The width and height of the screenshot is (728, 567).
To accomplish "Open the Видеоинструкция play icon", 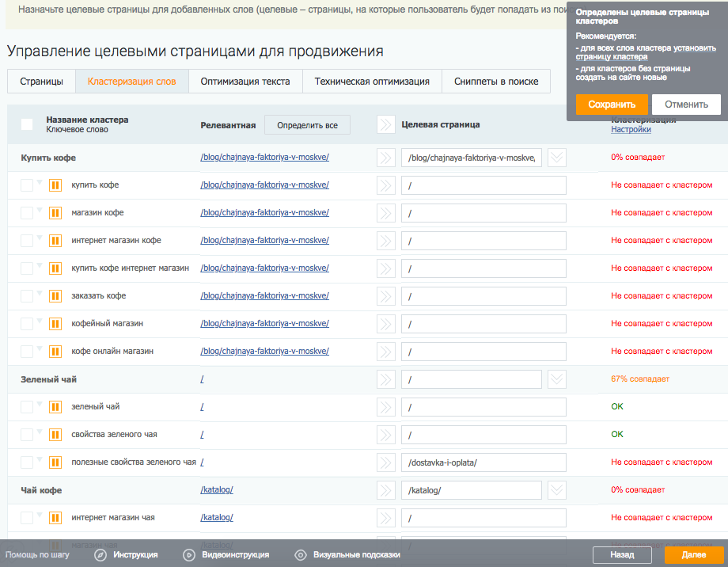I will point(189,555).
